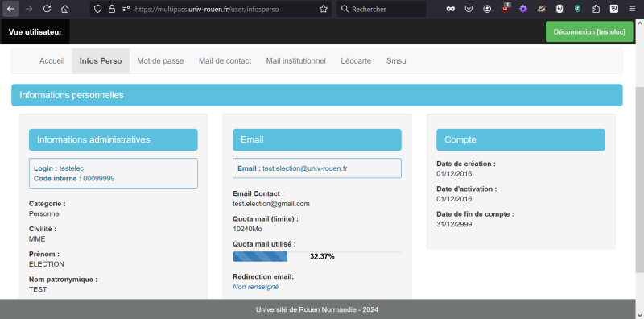Click the 32.37% quota label
This screenshot has width=644, height=319.
[x=322, y=256]
